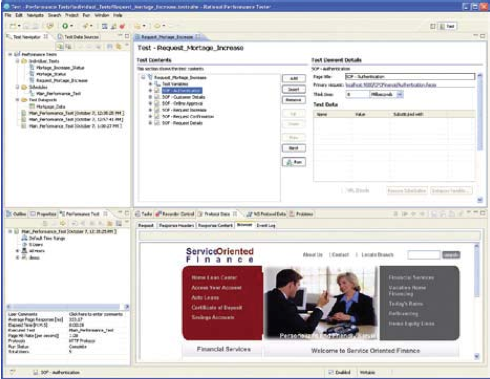Click the Default Time Range icon
The image size is (490, 379).
click(24, 238)
